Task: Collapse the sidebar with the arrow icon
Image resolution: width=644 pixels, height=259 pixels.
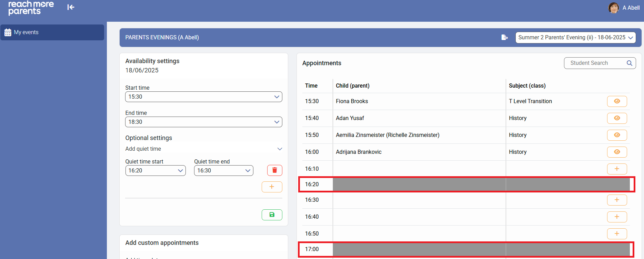Action: pyautogui.click(x=71, y=7)
